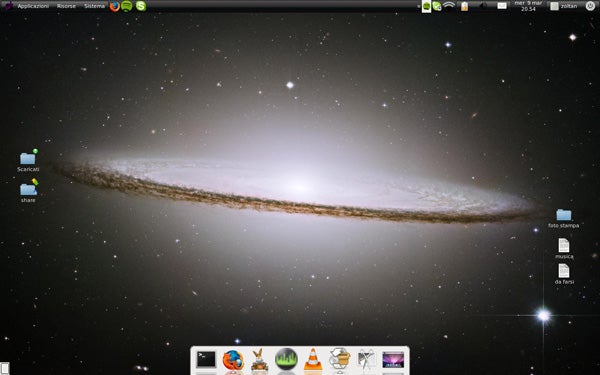The image size is (600, 375).
Task: Open the volume control indicator
Action: click(x=483, y=6)
